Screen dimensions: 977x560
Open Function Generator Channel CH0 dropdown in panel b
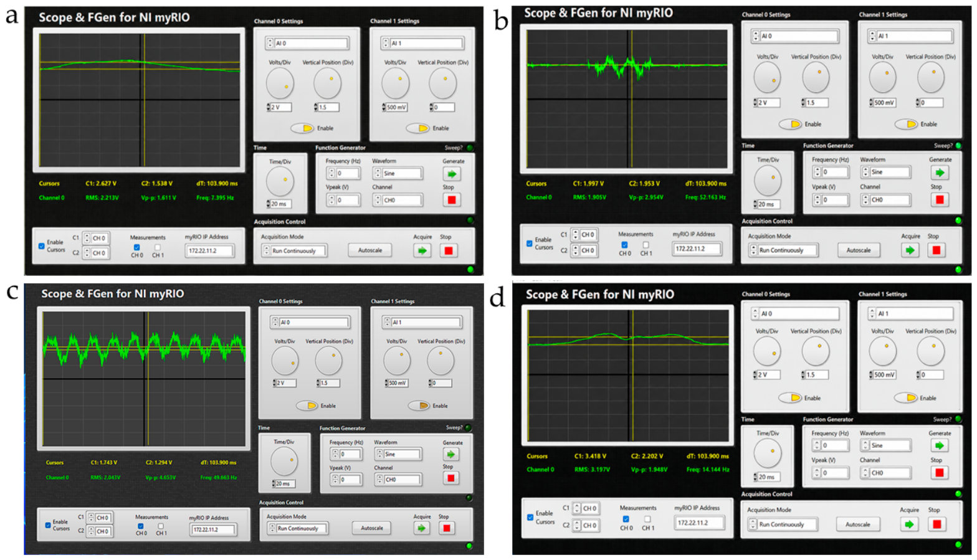coord(885,200)
